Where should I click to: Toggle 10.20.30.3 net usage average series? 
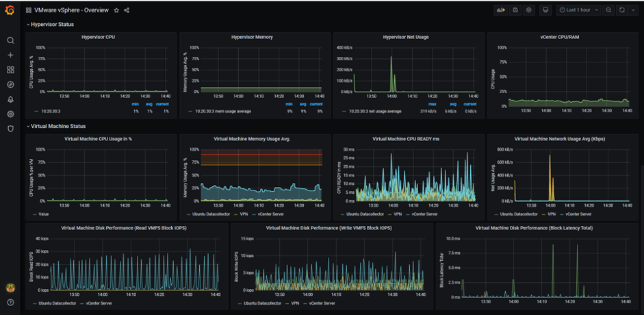click(x=375, y=111)
